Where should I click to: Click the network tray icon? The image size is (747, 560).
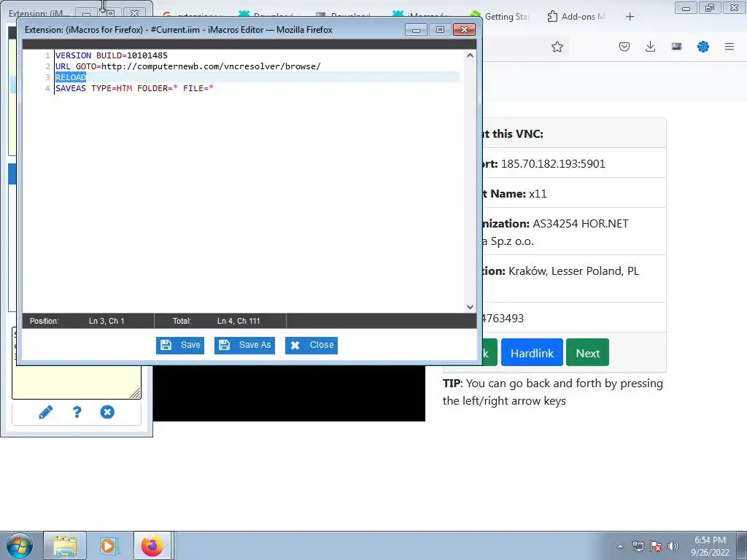coord(638,546)
